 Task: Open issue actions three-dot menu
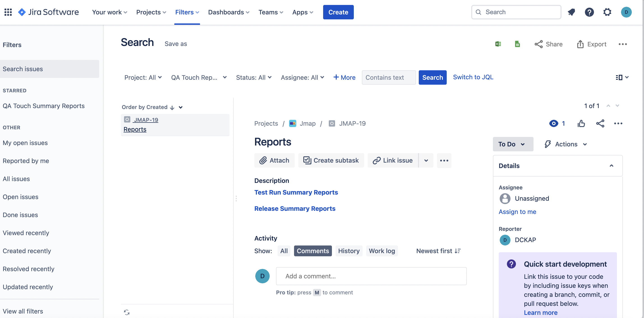[618, 123]
